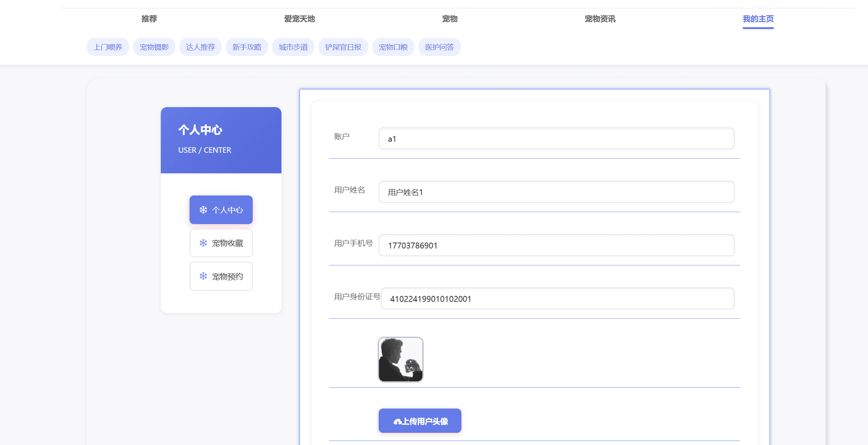Browse the 宠物摄影 category

click(154, 47)
